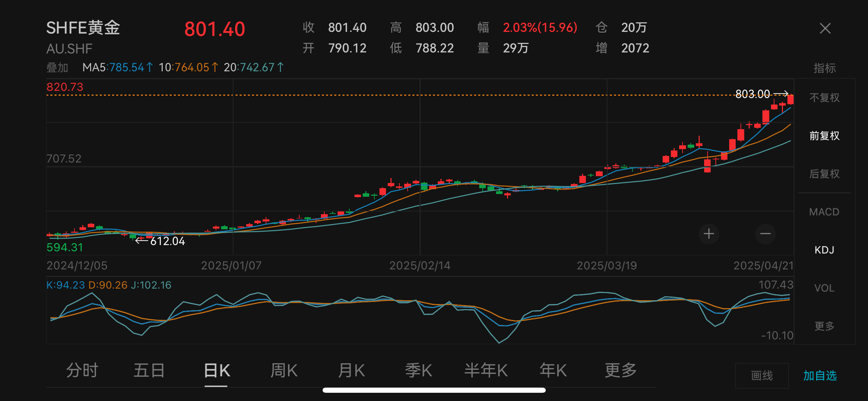The width and height of the screenshot is (868, 401).
Task: Switch indicator panel to KDJ
Action: (824, 250)
